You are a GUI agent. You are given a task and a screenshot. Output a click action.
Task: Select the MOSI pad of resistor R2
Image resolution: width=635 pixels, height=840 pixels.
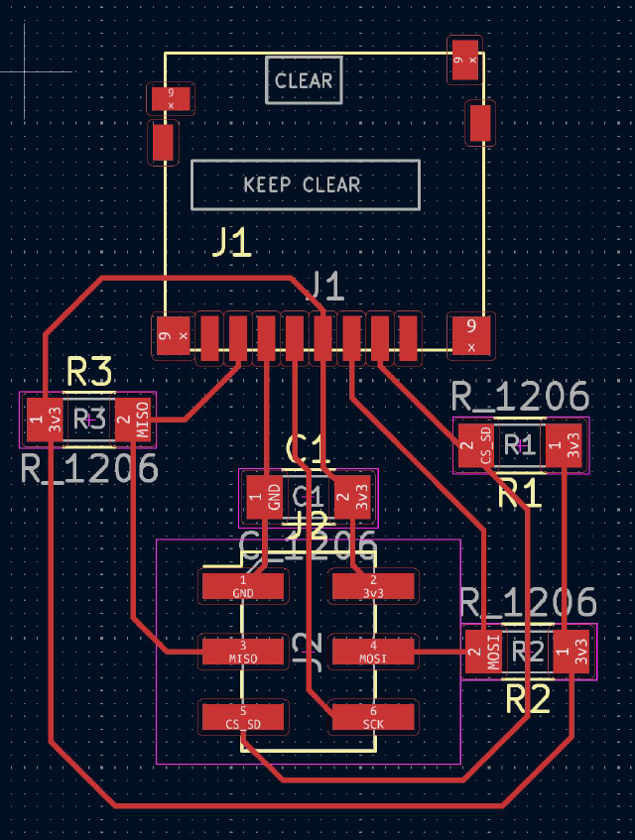[x=483, y=653]
